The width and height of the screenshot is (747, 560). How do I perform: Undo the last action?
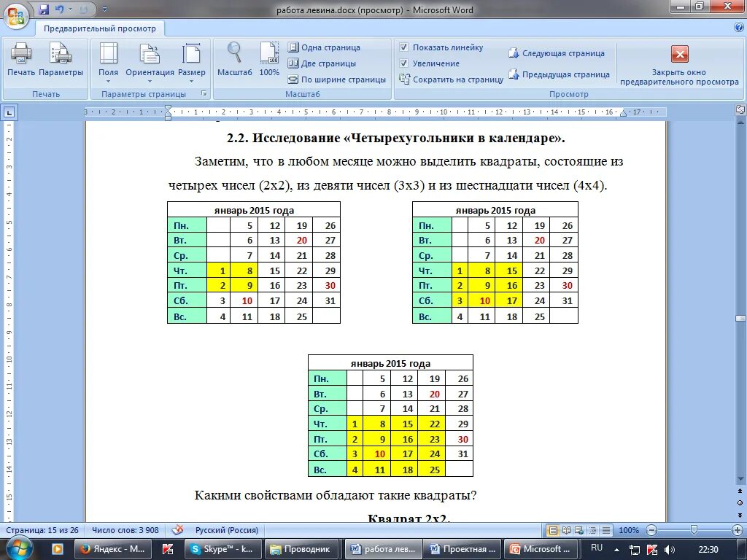(59, 9)
